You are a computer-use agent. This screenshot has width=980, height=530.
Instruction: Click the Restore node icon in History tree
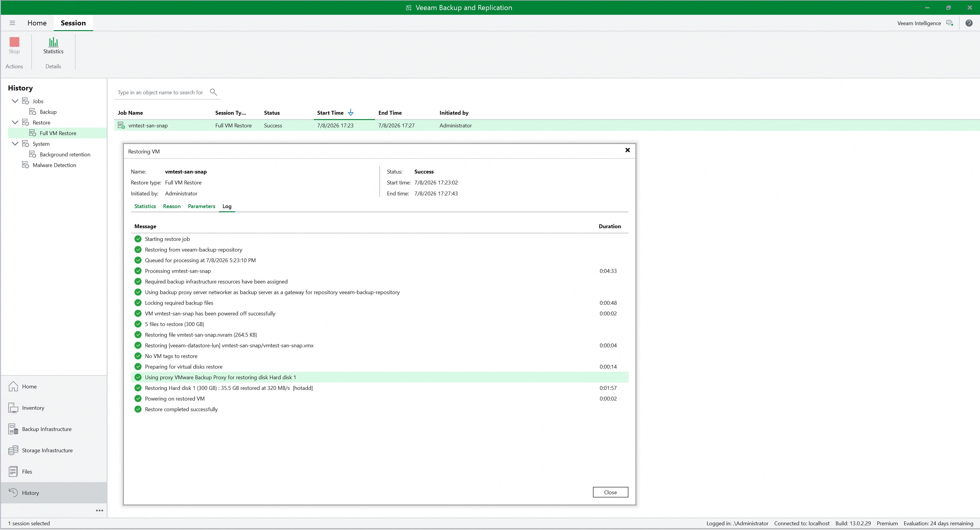click(x=25, y=122)
